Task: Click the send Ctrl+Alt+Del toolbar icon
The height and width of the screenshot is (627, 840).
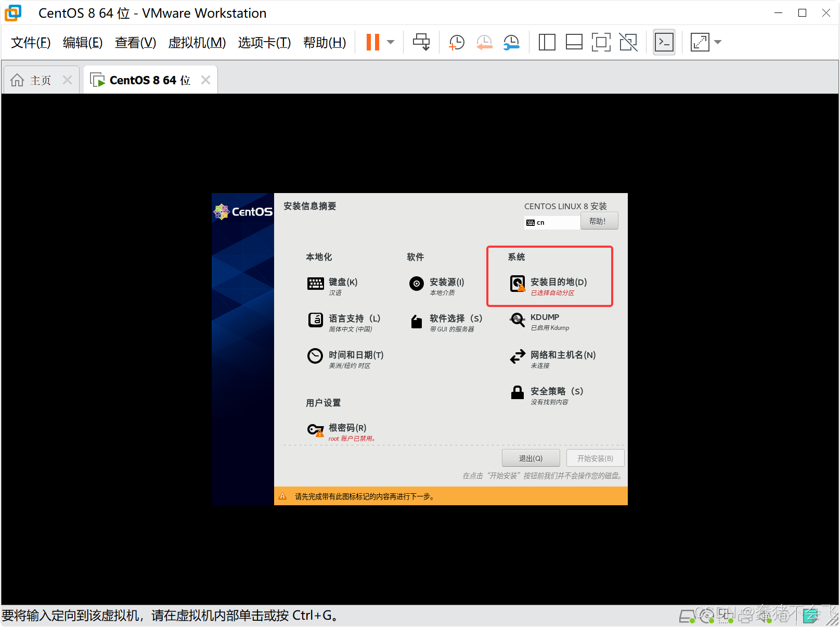Action: [421, 42]
